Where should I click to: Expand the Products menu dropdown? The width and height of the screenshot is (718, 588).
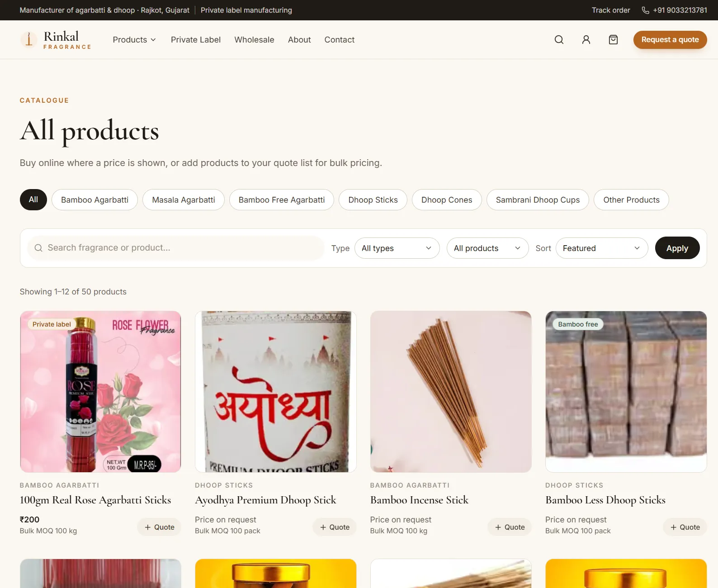click(134, 40)
